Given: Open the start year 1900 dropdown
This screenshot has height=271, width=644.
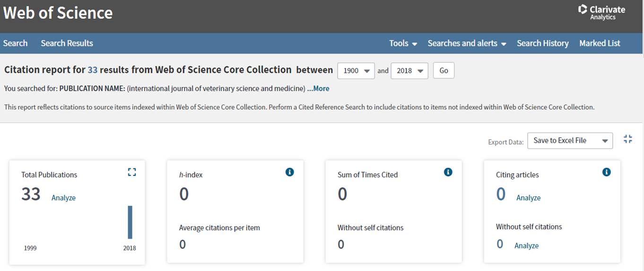Looking at the screenshot, I should (356, 70).
